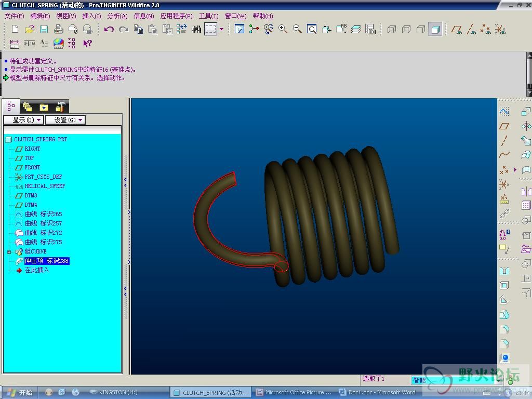This screenshot has height=399, width=532.
Task: Switch to No Hidden display
Action: (x=421, y=29)
